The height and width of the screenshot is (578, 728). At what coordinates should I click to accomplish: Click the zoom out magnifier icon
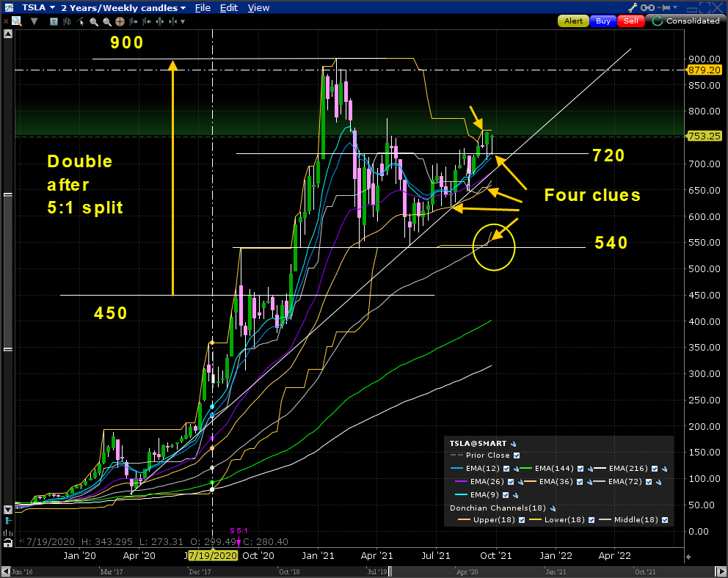coord(107,21)
